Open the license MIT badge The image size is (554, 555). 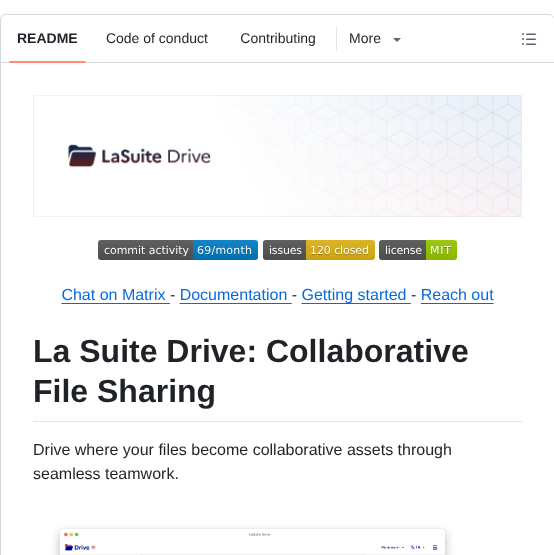418,250
